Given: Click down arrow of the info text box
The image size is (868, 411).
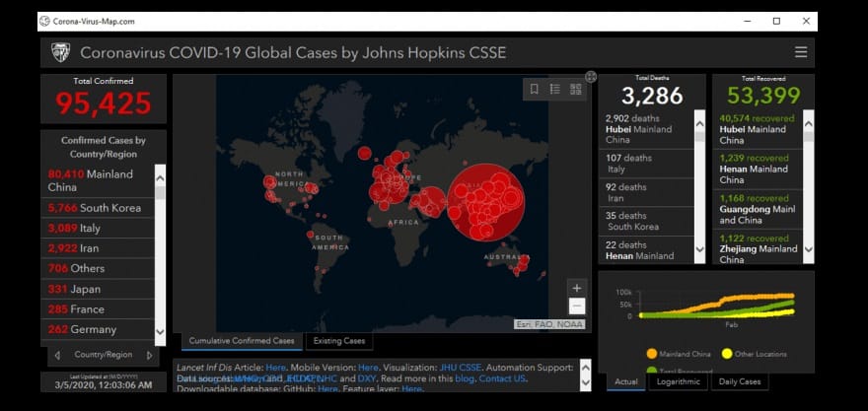Looking at the screenshot, I should [586, 381].
